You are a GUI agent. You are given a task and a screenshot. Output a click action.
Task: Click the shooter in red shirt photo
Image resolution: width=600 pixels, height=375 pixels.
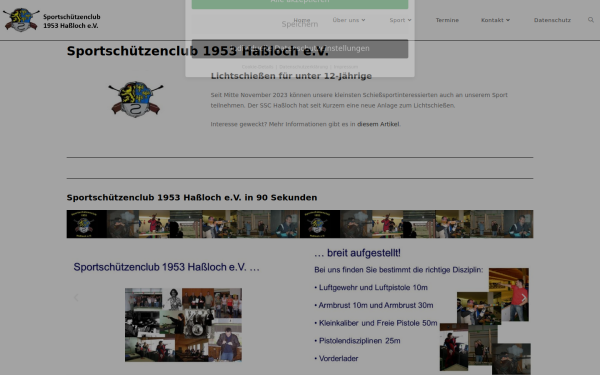[x=509, y=294]
